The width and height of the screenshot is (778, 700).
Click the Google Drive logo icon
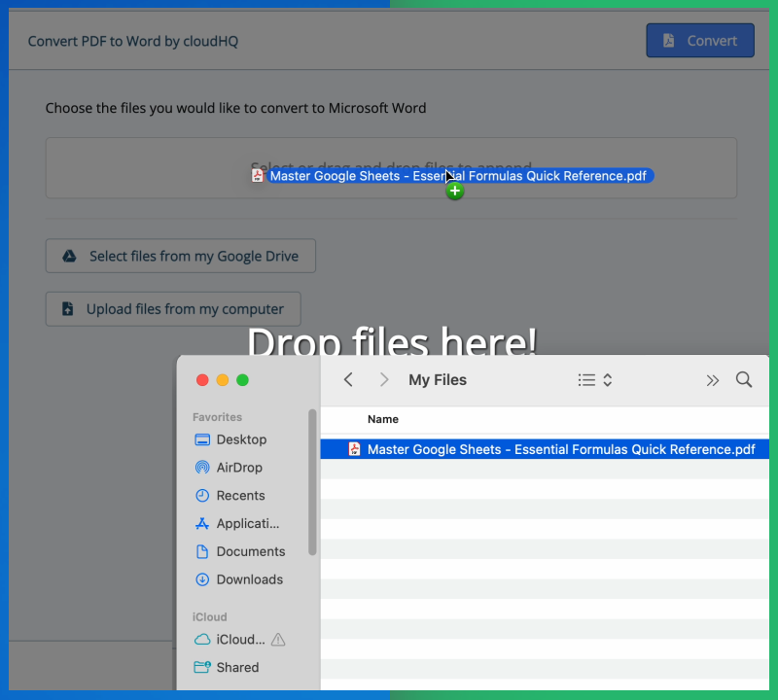click(x=69, y=256)
